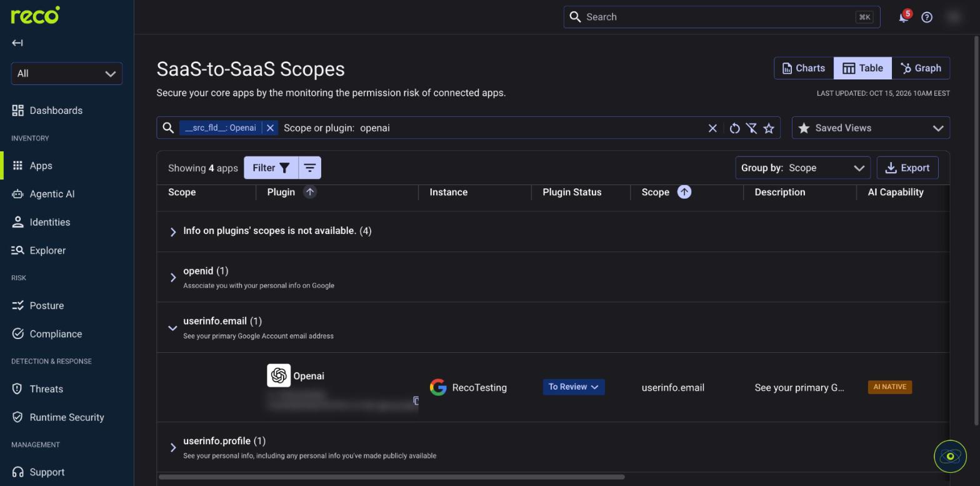Switch to the Table view

(x=862, y=68)
